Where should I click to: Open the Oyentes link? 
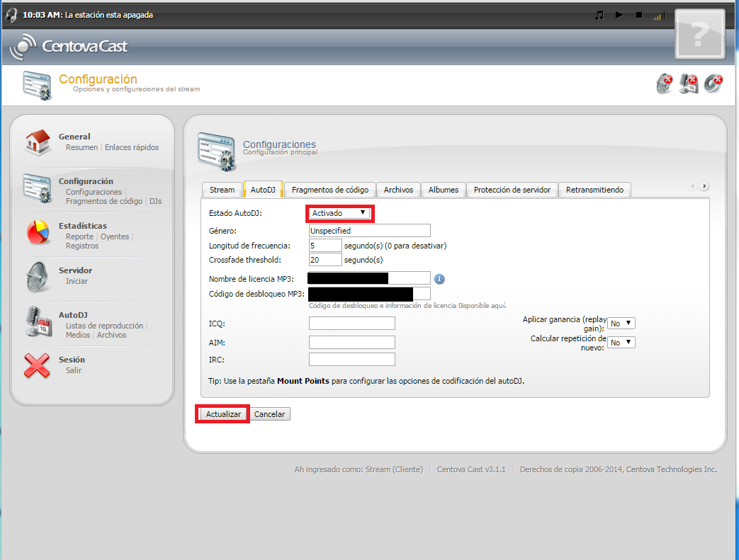point(115,236)
